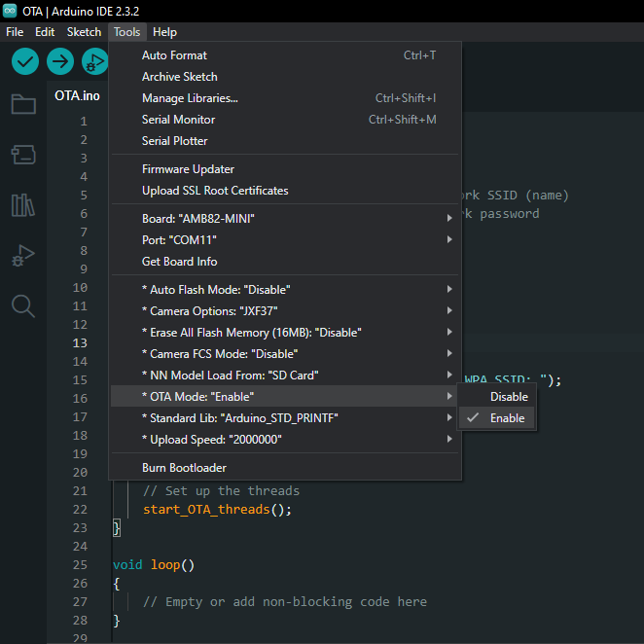Select Enable for OTA Mode

[x=507, y=418]
